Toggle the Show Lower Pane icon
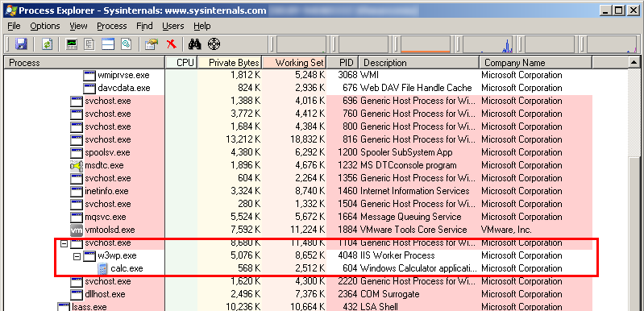Image resolution: width=644 pixels, height=311 pixels. (x=108, y=44)
